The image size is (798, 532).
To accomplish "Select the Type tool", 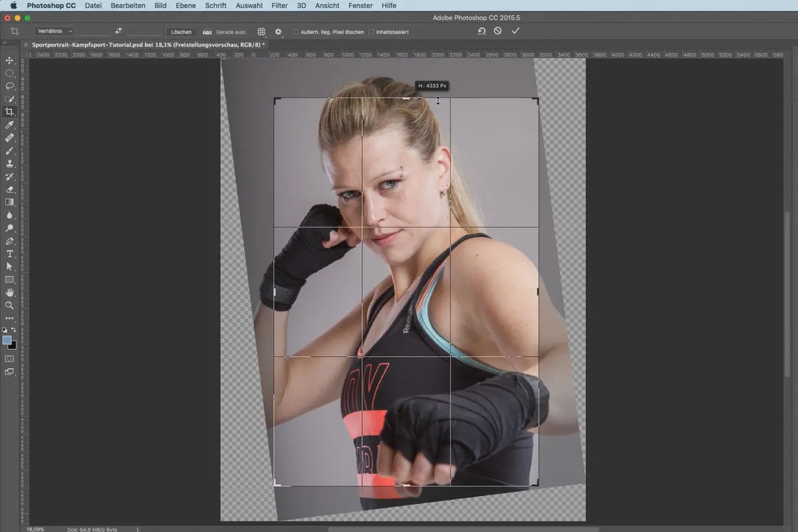I will 9,254.
